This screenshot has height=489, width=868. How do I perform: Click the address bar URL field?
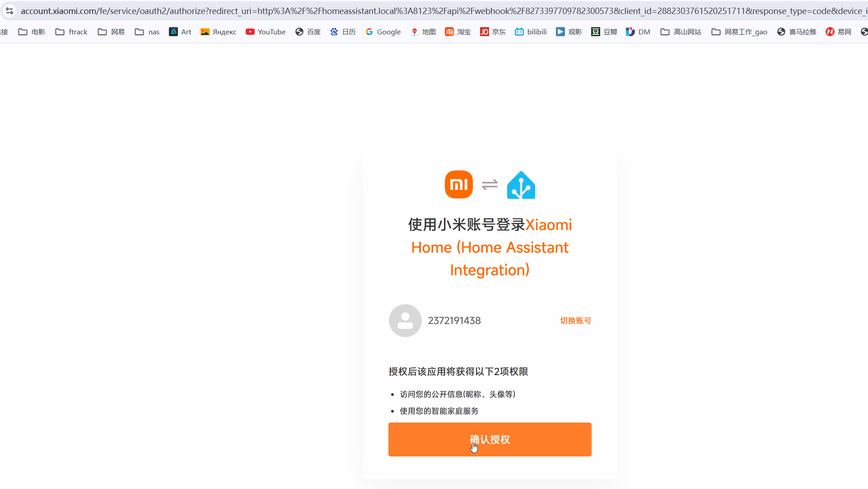pos(443,10)
